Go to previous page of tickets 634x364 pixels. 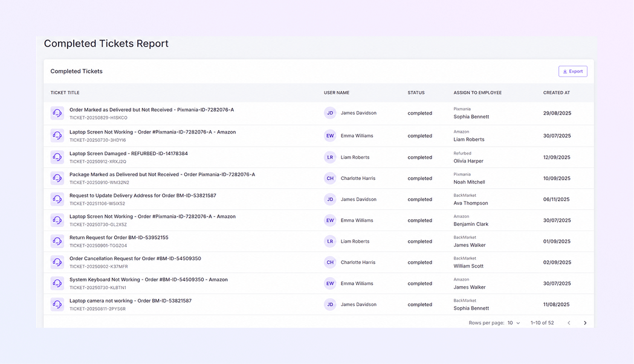coord(569,323)
